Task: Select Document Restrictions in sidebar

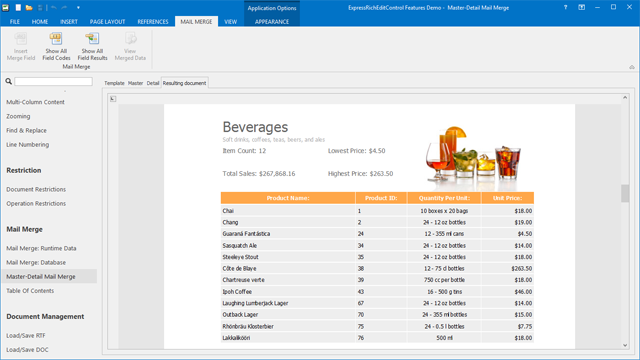Action: [36, 189]
